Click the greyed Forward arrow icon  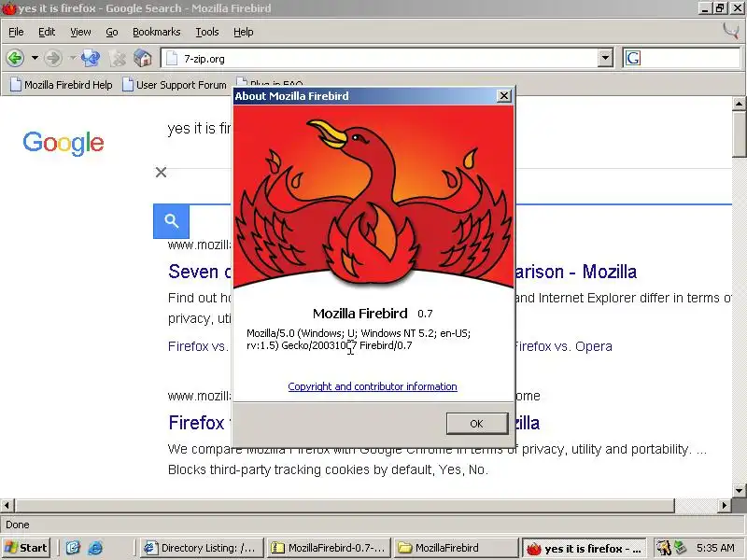pyautogui.click(x=53, y=58)
